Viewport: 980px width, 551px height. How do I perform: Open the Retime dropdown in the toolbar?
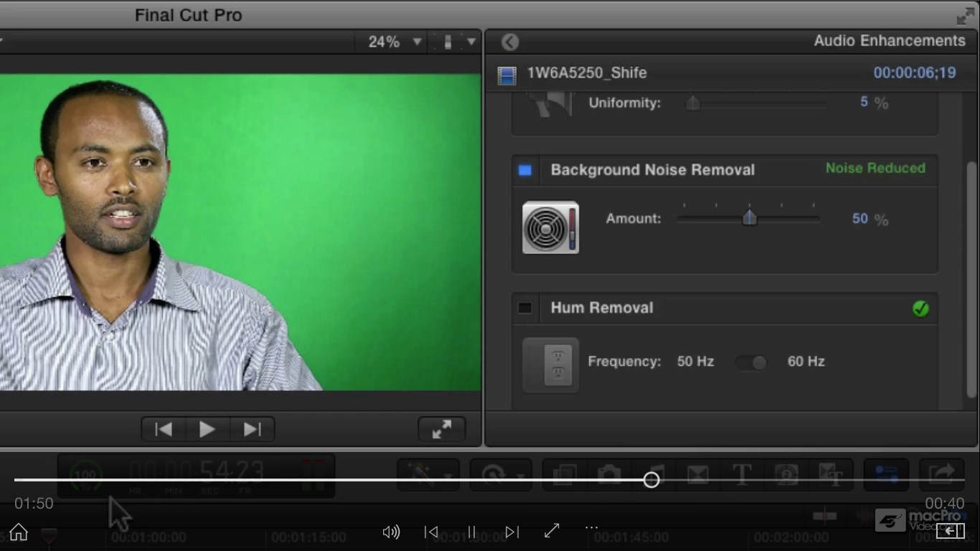pyautogui.click(x=501, y=475)
